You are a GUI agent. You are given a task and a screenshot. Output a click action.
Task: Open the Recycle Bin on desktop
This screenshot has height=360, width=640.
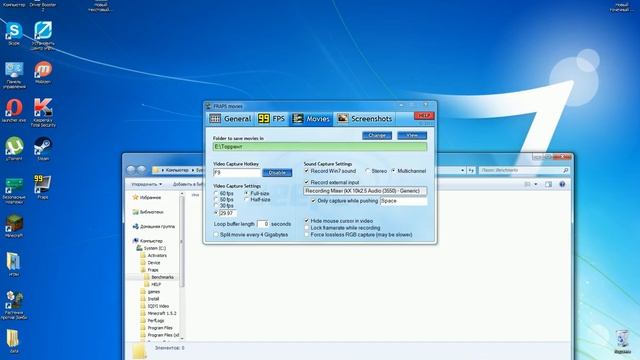coord(622,342)
